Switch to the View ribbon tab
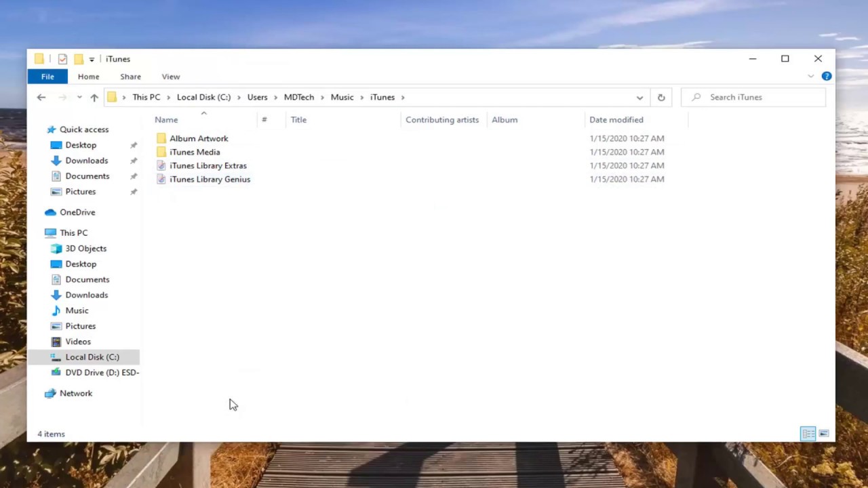 (170, 77)
